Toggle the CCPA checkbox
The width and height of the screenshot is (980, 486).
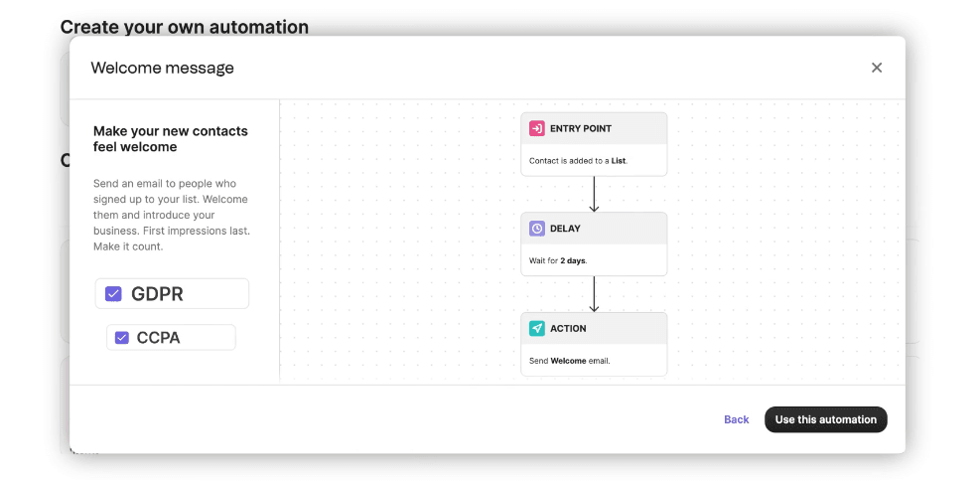coord(122,338)
